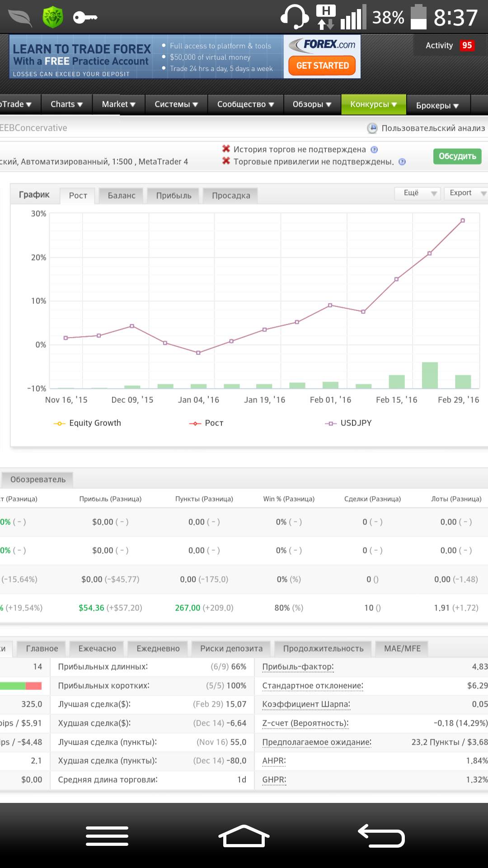
Task: Open the Продолжительность tab
Action: pos(323,649)
